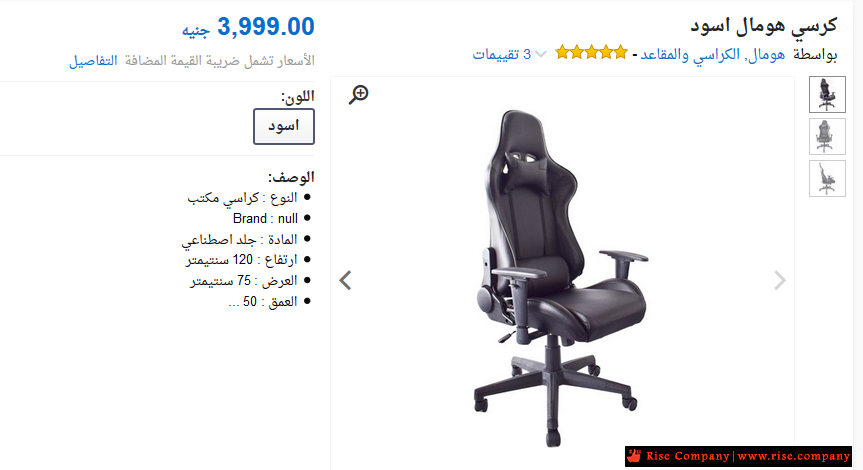Screen dimensions: 863x470
Task: Select the second chair thumbnail (back view)
Action: coord(827,136)
